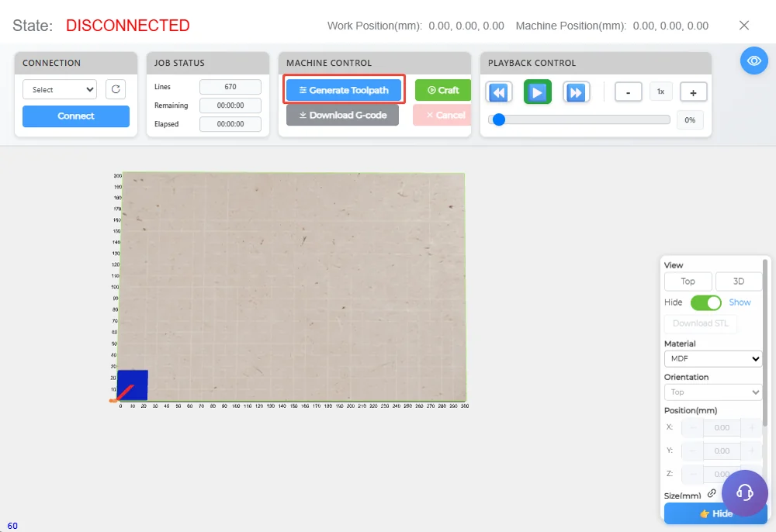776x532 pixels.
Task: Switch to 3D view
Action: point(739,282)
